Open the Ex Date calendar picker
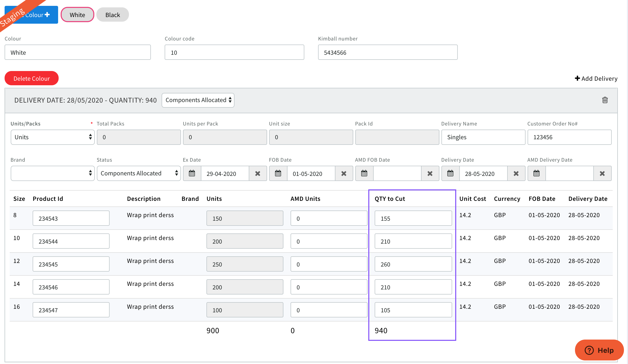Viewport: 628px width, 364px height. tap(192, 173)
